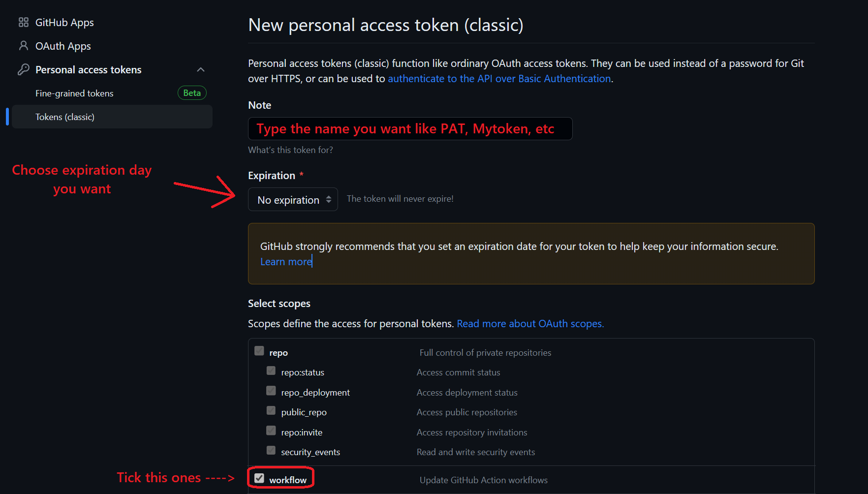
Task: Toggle the repo:invite checkbox
Action: 271,431
